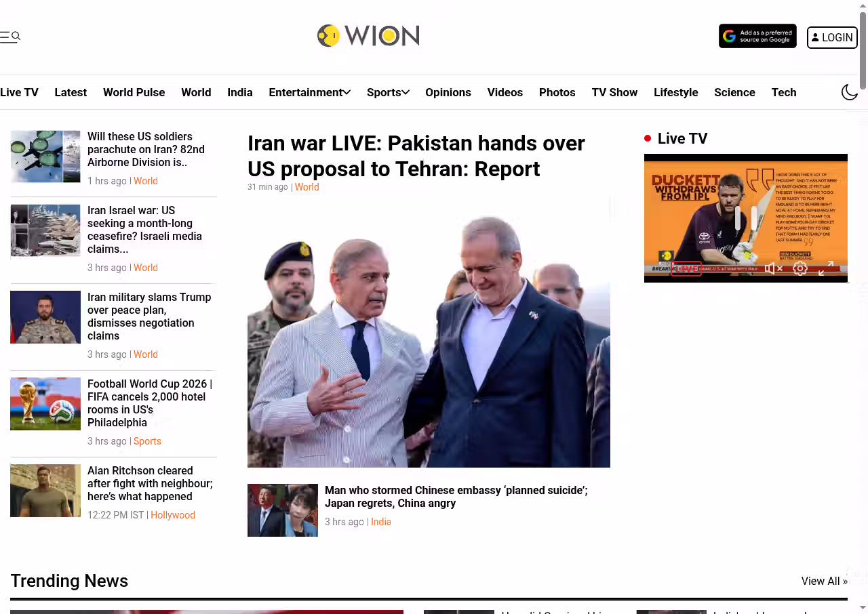Click the LOGIN button
Viewport: 868px width, 614px height.
[x=832, y=37]
